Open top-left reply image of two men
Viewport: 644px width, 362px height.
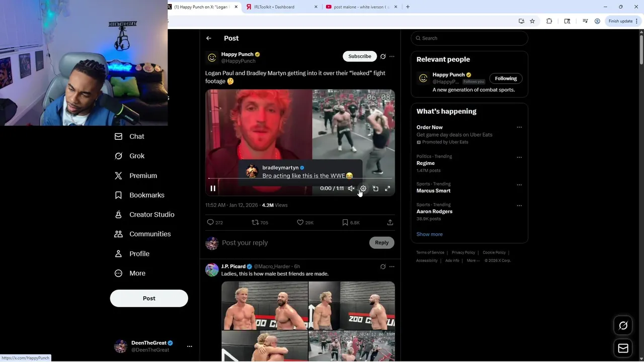click(265, 306)
